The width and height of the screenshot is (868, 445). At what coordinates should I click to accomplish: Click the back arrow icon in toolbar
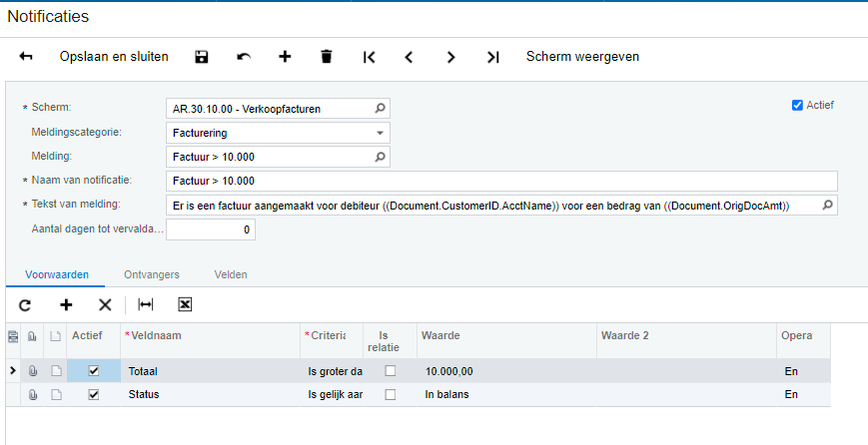click(x=26, y=57)
